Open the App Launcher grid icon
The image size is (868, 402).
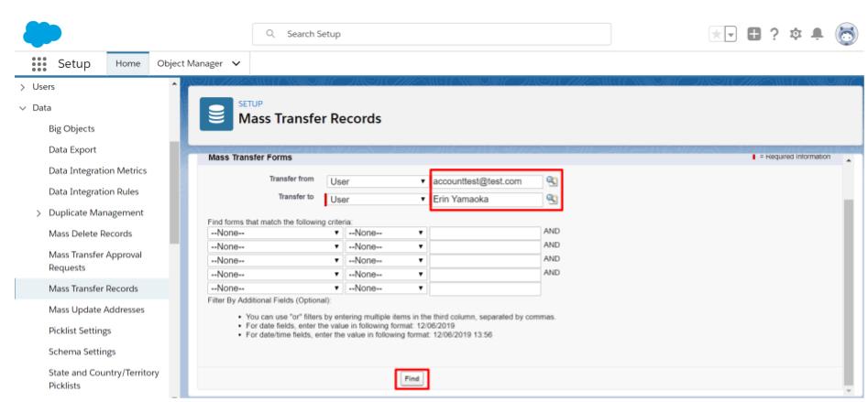click(x=39, y=63)
